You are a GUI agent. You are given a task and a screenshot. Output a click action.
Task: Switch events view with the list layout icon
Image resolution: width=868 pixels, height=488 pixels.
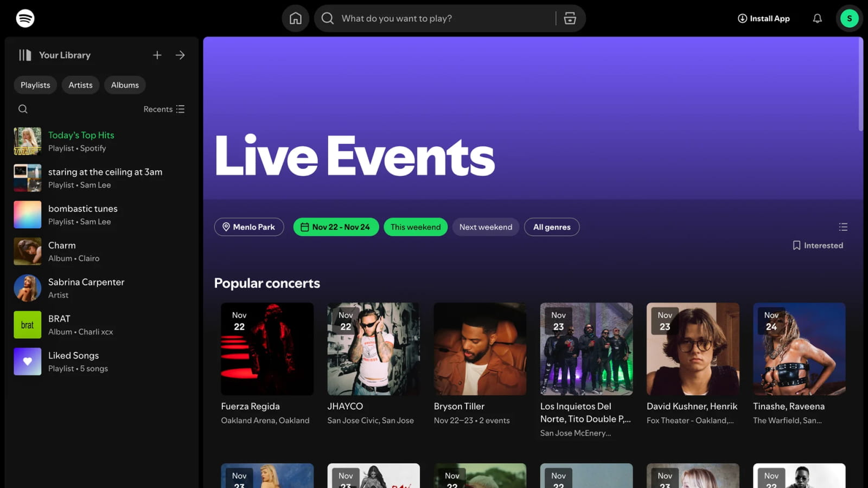click(x=843, y=227)
